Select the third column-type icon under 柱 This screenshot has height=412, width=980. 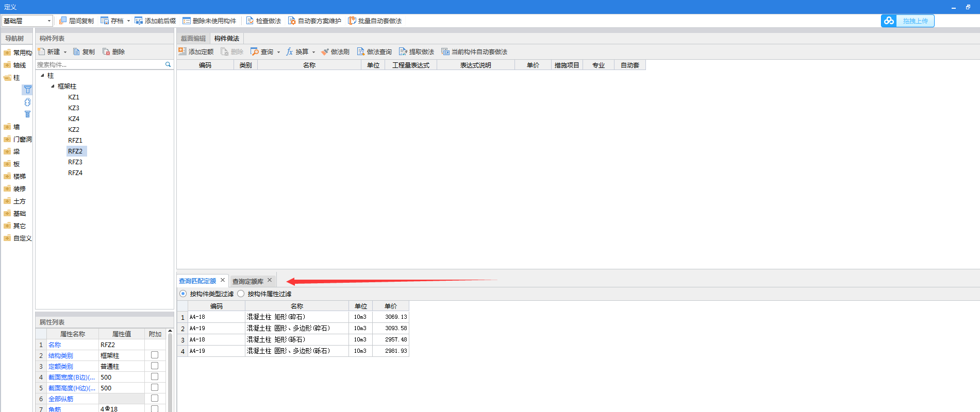(27, 114)
